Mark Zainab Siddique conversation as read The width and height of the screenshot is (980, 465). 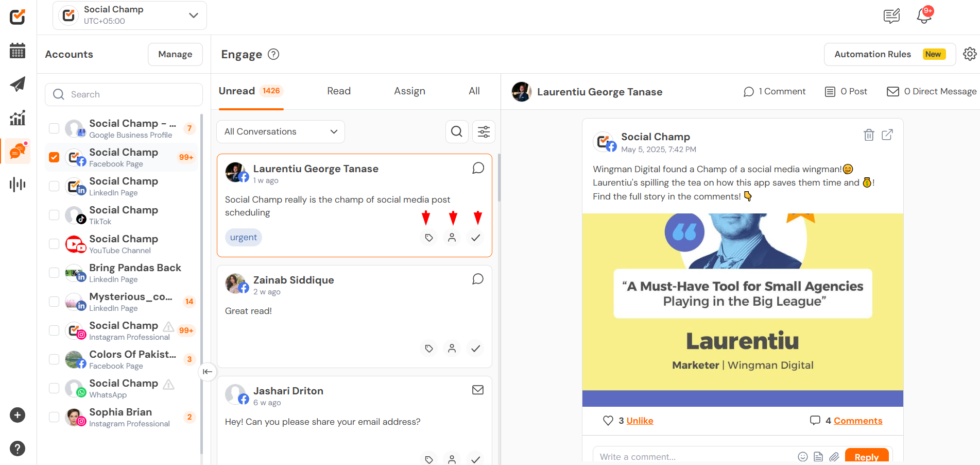476,348
